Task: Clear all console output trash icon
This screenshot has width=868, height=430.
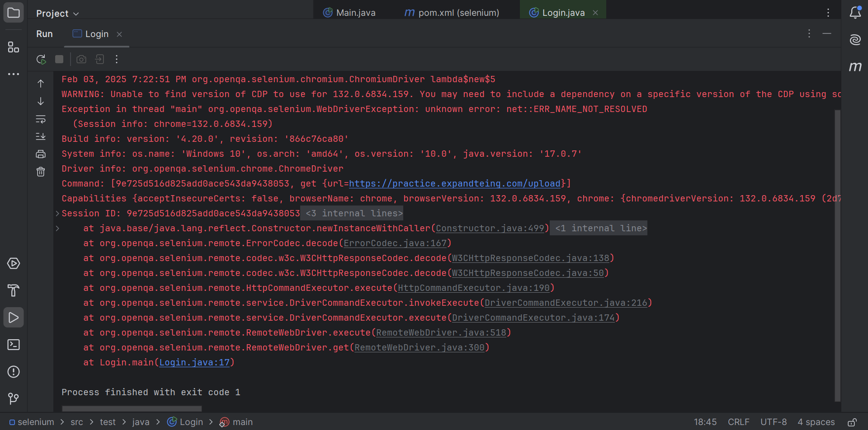Action: click(x=41, y=172)
